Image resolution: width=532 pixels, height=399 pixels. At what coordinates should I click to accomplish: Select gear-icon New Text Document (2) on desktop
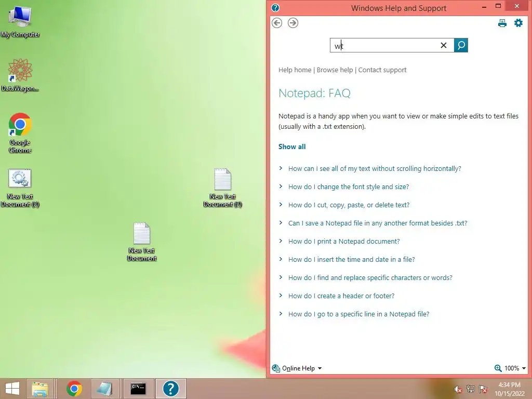point(20,188)
